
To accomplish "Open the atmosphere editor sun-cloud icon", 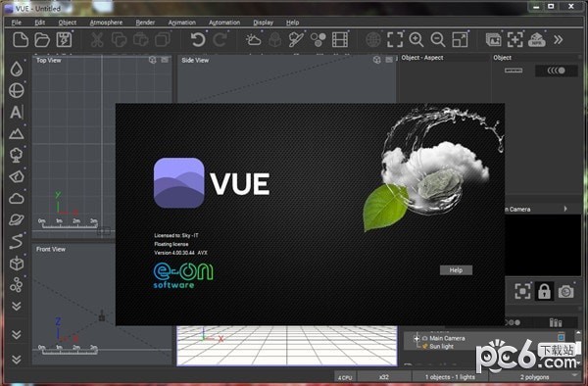I will tap(253, 40).
